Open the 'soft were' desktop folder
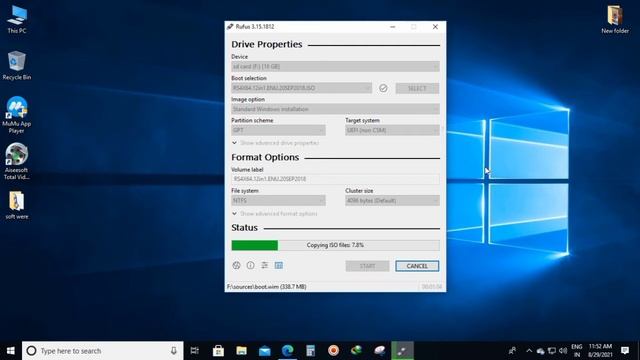The width and height of the screenshot is (640, 360). click(x=17, y=205)
